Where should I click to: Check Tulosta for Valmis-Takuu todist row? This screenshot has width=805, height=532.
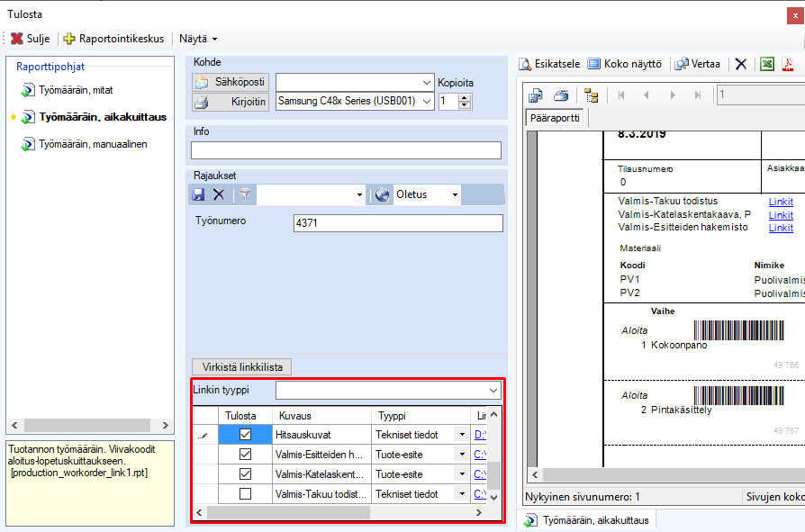tap(246, 494)
